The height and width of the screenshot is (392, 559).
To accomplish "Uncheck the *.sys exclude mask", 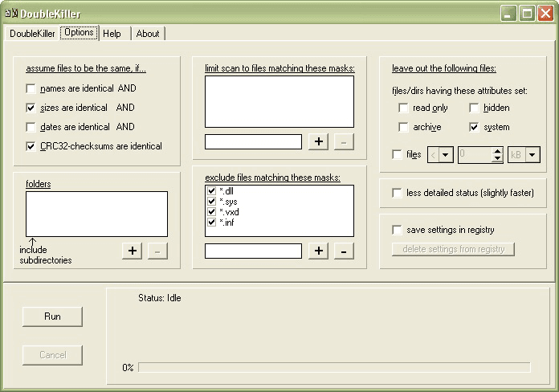I will click(211, 201).
